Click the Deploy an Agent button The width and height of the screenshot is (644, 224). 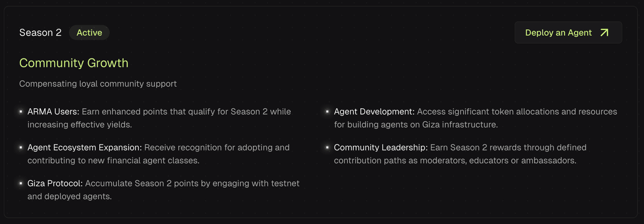pyautogui.click(x=568, y=33)
